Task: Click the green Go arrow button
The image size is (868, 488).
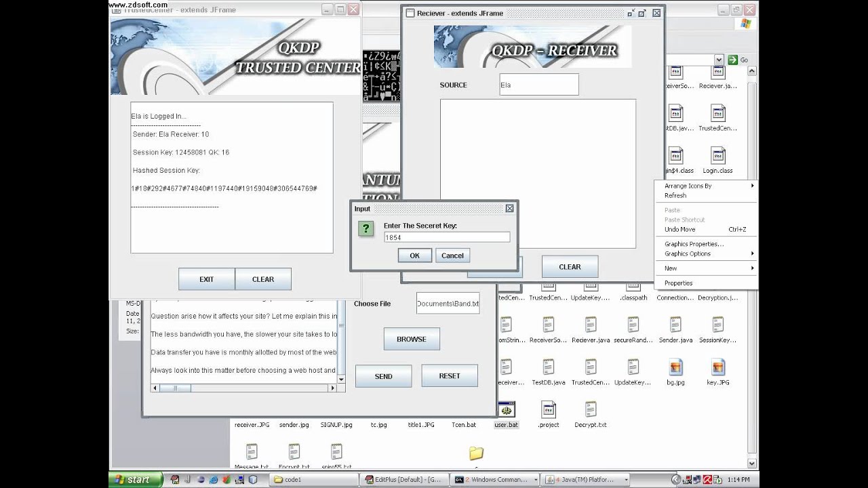Action: (732, 60)
